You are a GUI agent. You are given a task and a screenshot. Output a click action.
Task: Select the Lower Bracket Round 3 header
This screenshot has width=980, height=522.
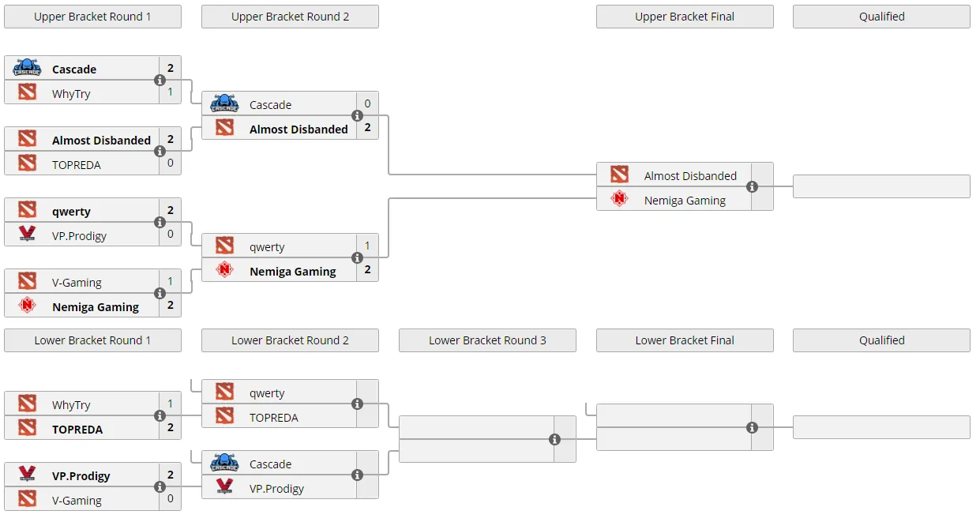click(x=487, y=340)
